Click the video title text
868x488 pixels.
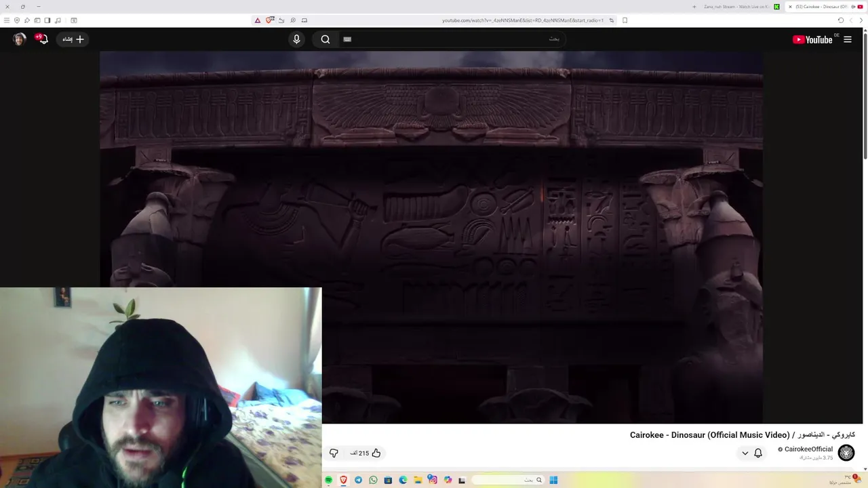point(743,435)
